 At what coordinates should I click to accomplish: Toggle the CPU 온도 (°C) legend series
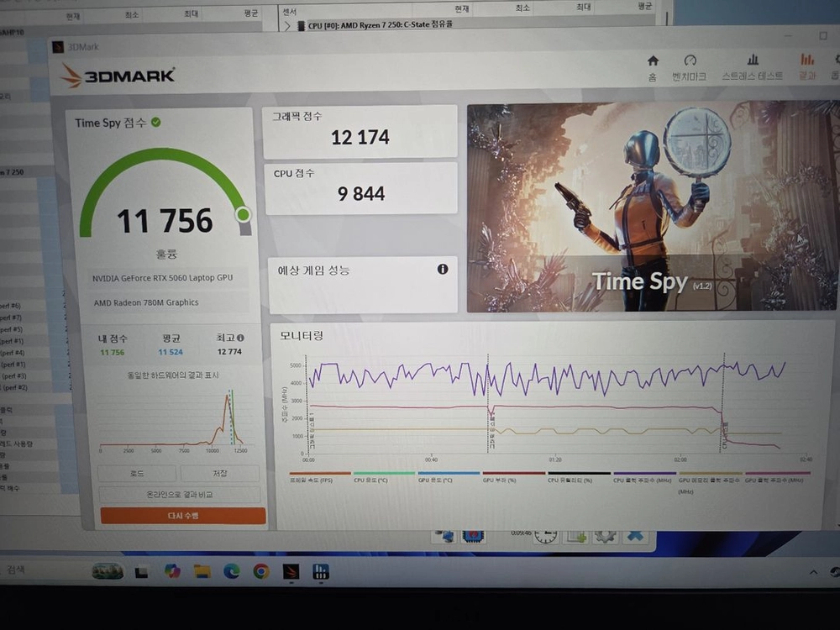click(x=384, y=477)
